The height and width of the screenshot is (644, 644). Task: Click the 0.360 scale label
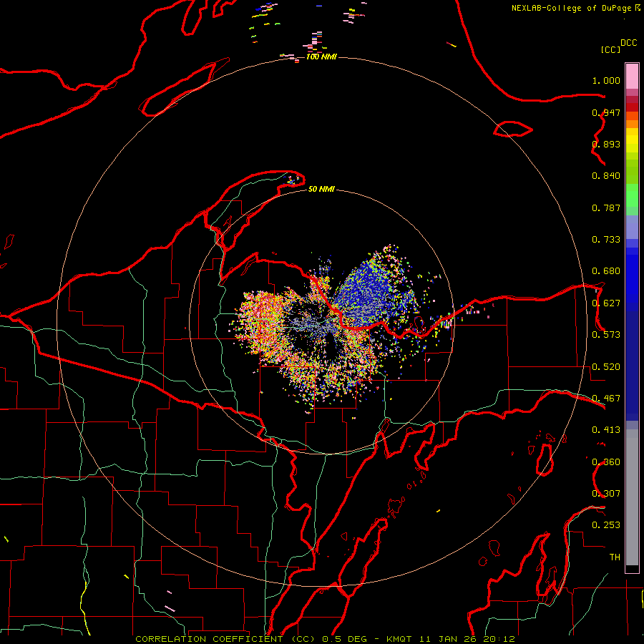coord(606,462)
